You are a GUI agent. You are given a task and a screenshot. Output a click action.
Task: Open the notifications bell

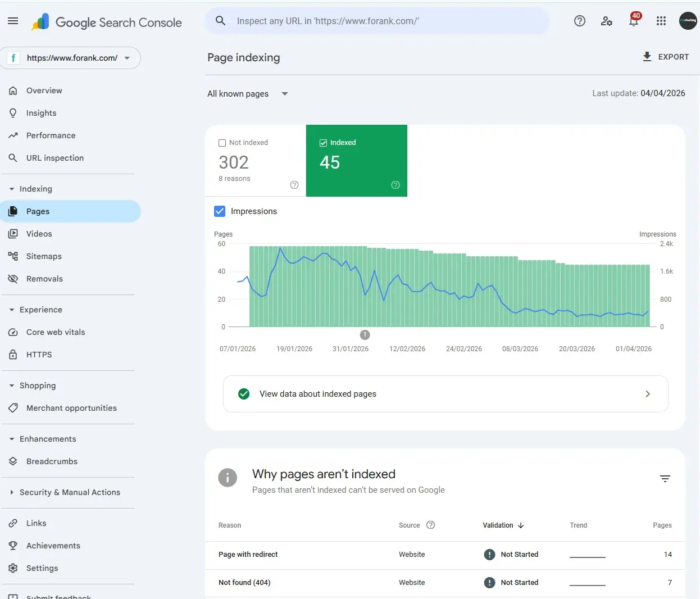[634, 21]
